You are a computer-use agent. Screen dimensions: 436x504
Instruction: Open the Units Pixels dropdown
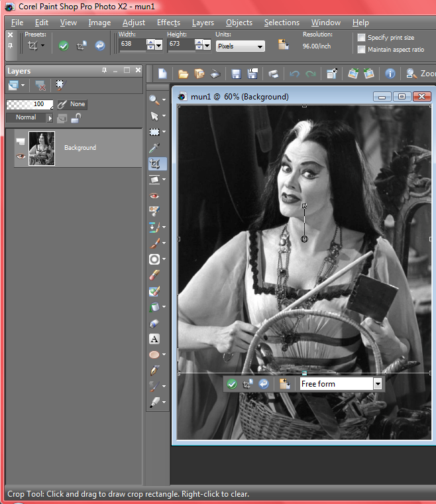point(240,46)
